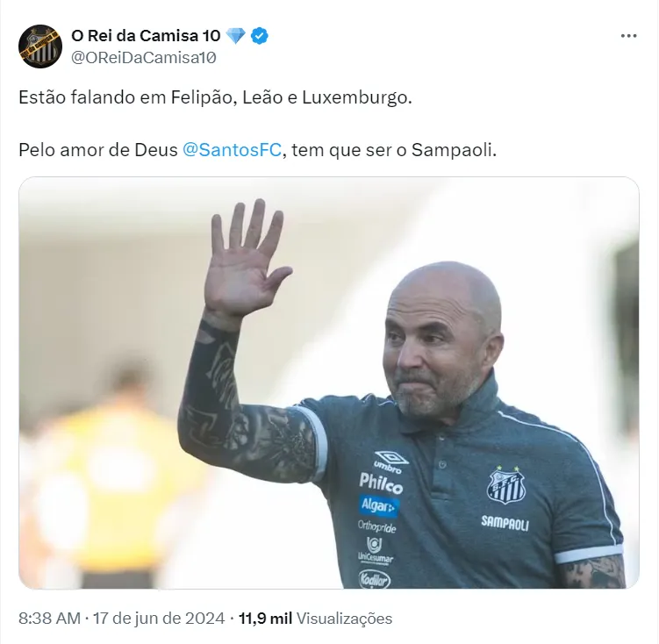Image resolution: width=659 pixels, height=644 pixels.
Task: Click the phrase 'tem que ser o Sampaoli'
Action: 394,150
